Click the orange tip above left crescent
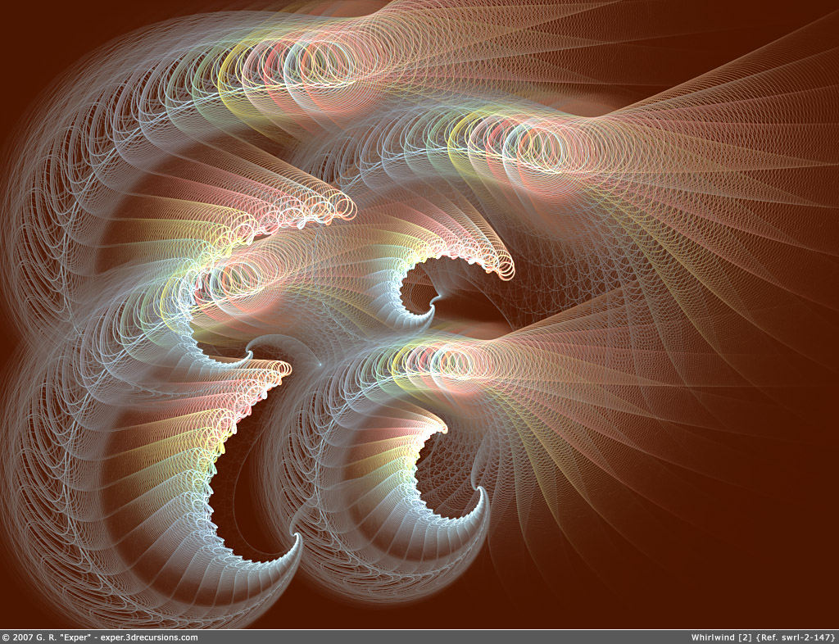 coord(283,369)
